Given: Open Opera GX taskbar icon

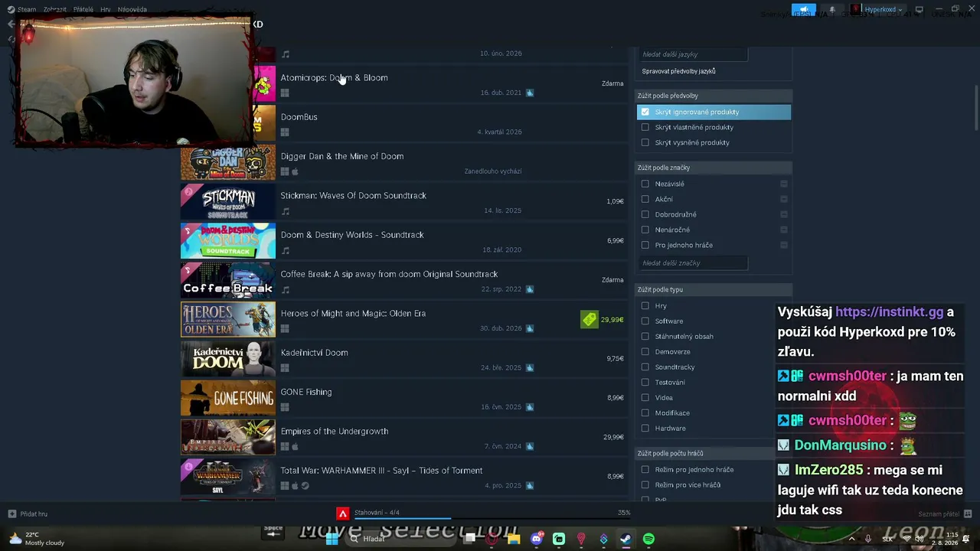Looking at the screenshot, I should [491, 539].
